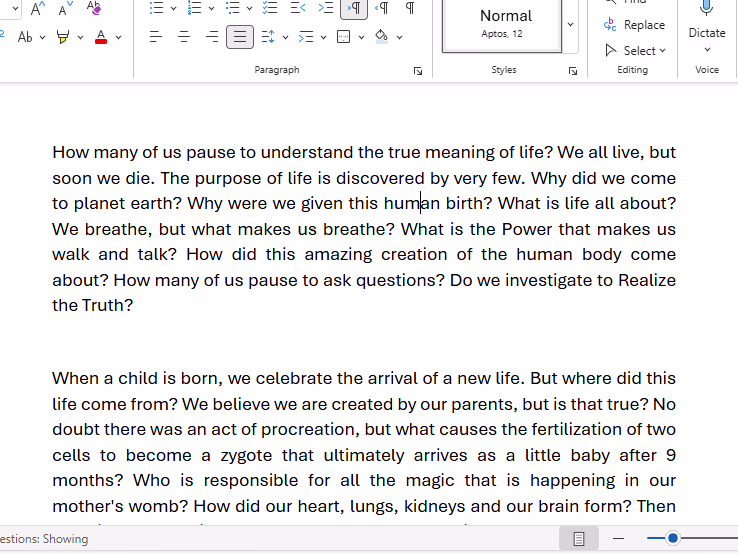Toggle show/hide paragraph marks
Screen dimensions: 738x554
tap(410, 8)
